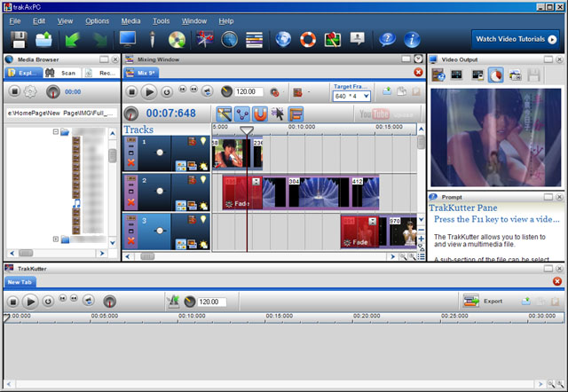
Task: Collapse the Mixing Window panel round chevron
Action: coord(418,59)
